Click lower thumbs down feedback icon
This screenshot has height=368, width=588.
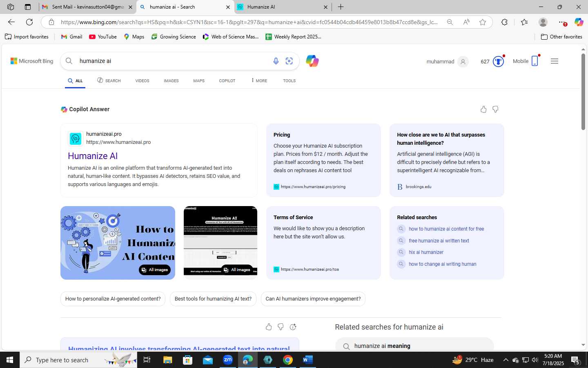281,327
